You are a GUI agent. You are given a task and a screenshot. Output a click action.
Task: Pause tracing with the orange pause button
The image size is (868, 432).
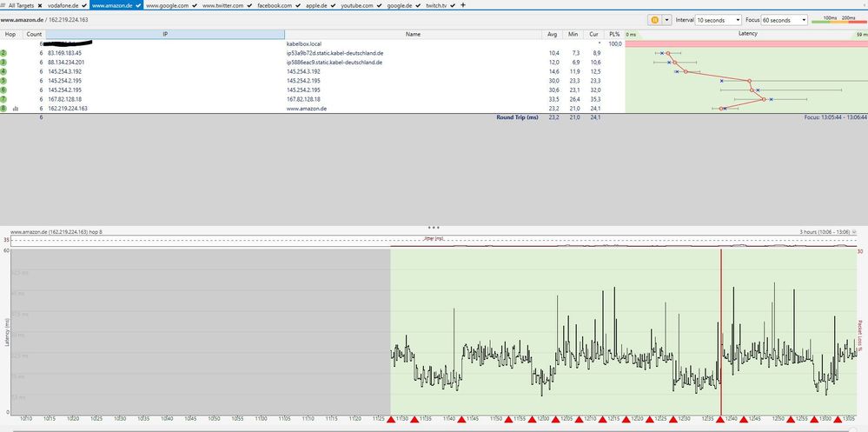pyautogui.click(x=654, y=19)
